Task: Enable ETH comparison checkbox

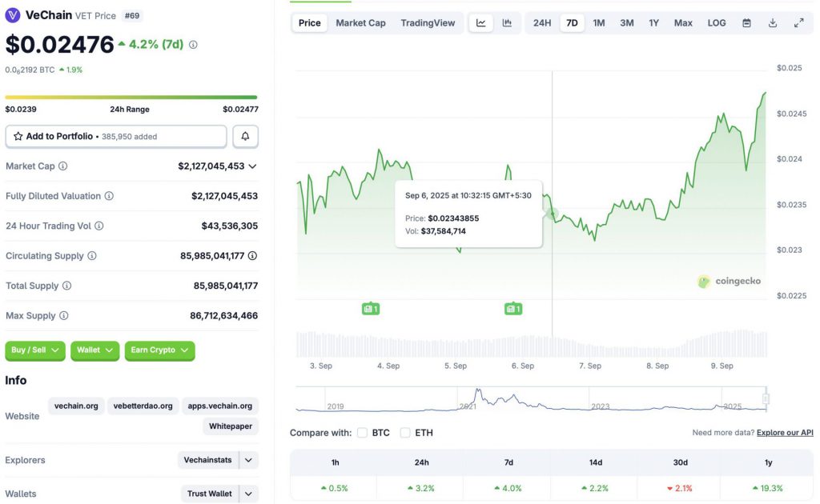Action: (x=404, y=433)
